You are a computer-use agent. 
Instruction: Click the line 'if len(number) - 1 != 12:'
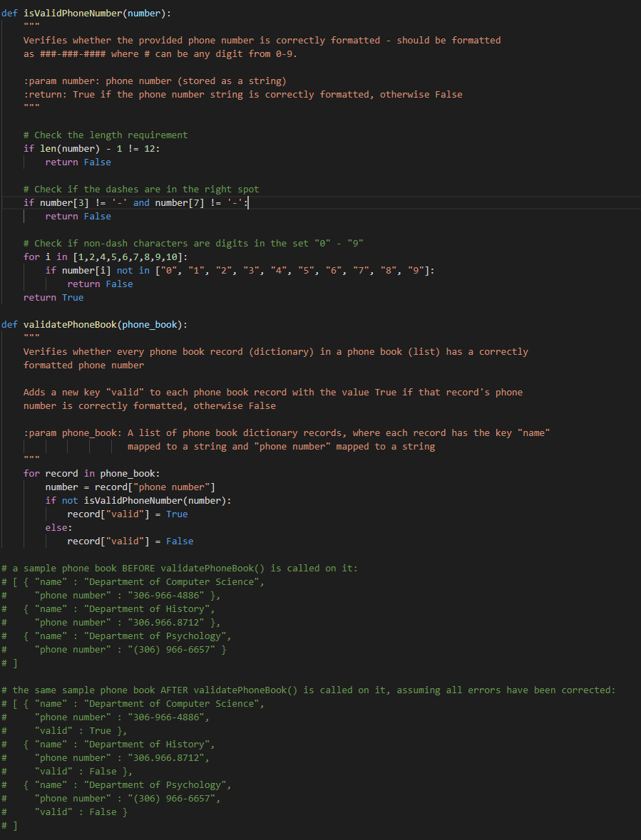click(x=92, y=148)
